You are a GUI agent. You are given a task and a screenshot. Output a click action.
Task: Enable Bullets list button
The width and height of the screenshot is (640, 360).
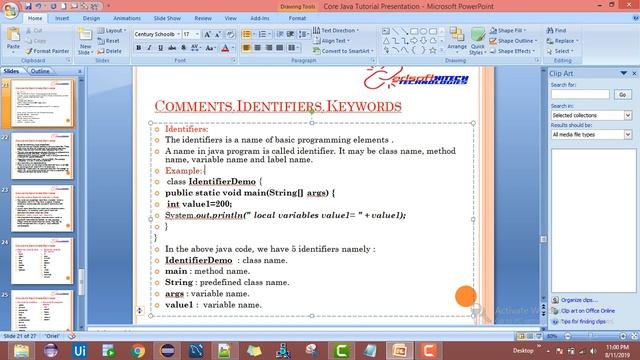[x=247, y=34]
